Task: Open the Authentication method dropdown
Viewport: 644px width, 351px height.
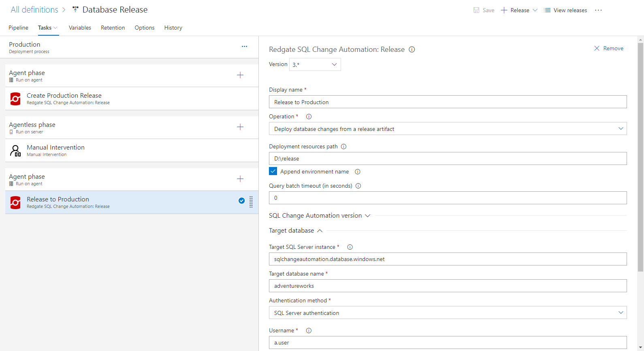Action: pos(448,313)
